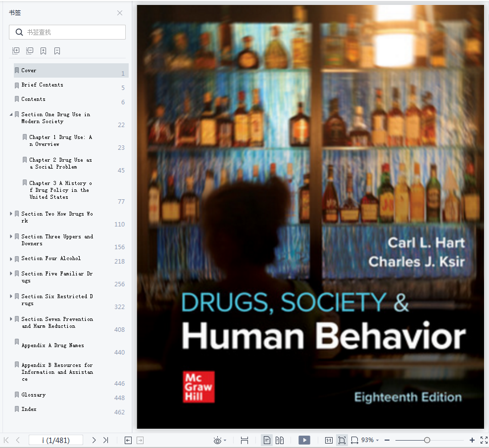Image resolution: width=489 pixels, height=448 pixels.
Task: Enter full screen mode
Action: [x=484, y=440]
